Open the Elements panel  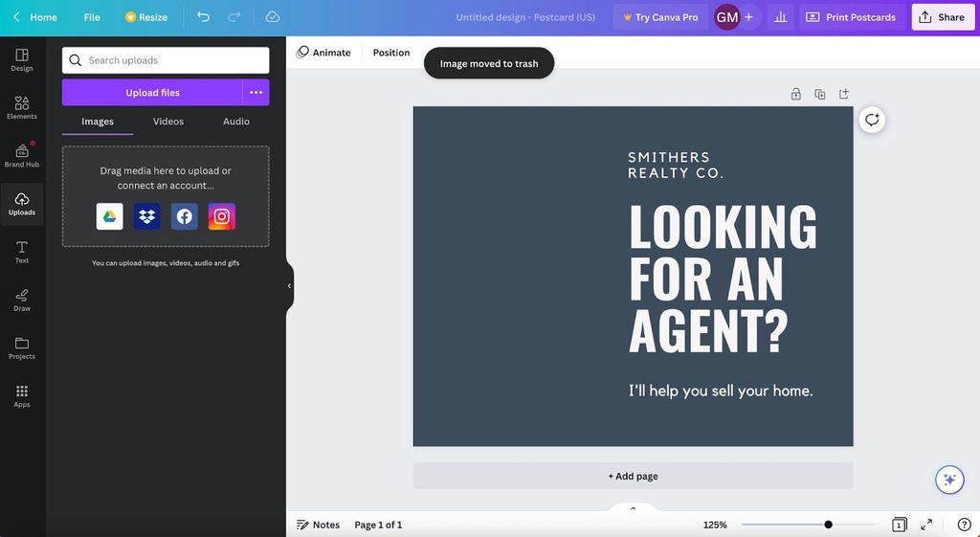coord(22,107)
